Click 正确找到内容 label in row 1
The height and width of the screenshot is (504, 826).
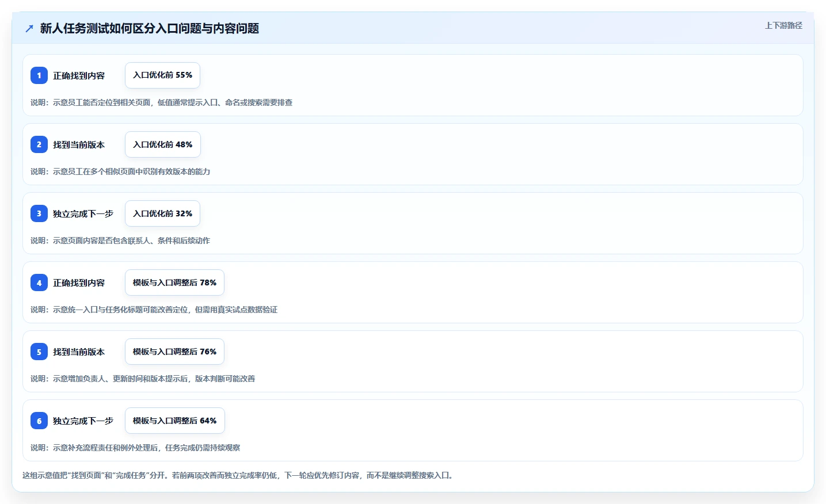(79, 75)
